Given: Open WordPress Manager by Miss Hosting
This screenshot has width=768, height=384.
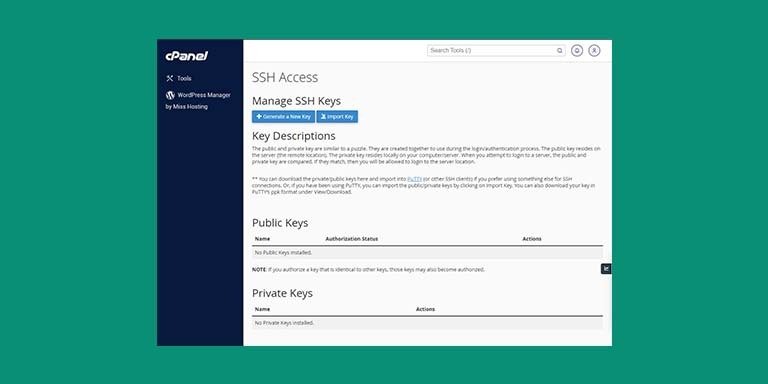Looking at the screenshot, I should click(x=198, y=100).
